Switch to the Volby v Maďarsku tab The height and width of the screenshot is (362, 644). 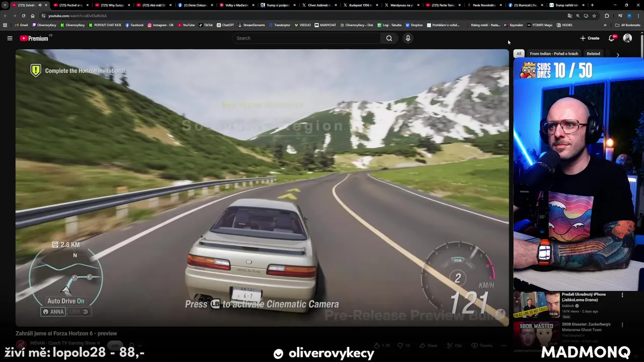[x=236, y=5]
